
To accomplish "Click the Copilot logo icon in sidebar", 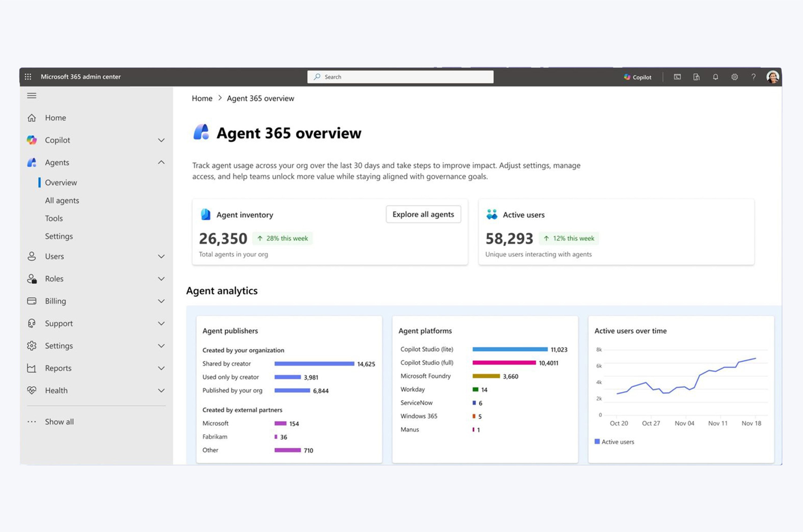I will coord(32,140).
